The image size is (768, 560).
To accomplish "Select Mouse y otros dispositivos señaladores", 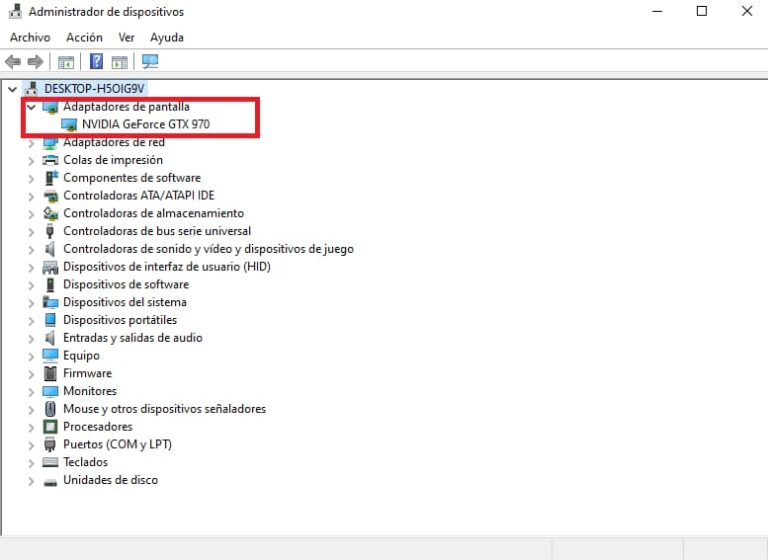I will [x=164, y=409].
